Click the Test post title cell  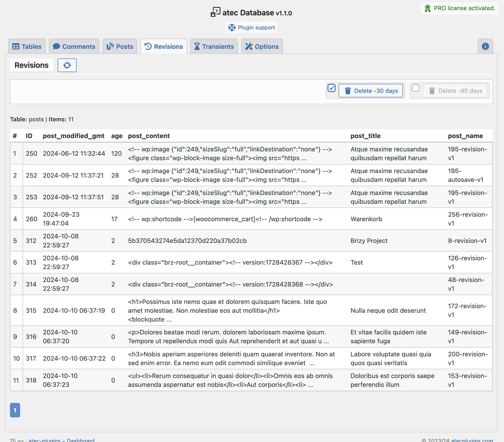tap(357, 262)
